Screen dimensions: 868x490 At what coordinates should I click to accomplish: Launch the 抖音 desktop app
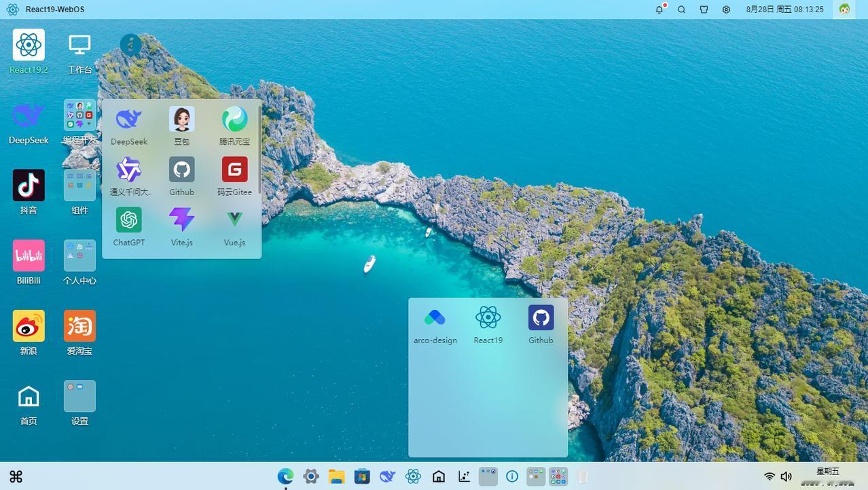click(x=29, y=186)
